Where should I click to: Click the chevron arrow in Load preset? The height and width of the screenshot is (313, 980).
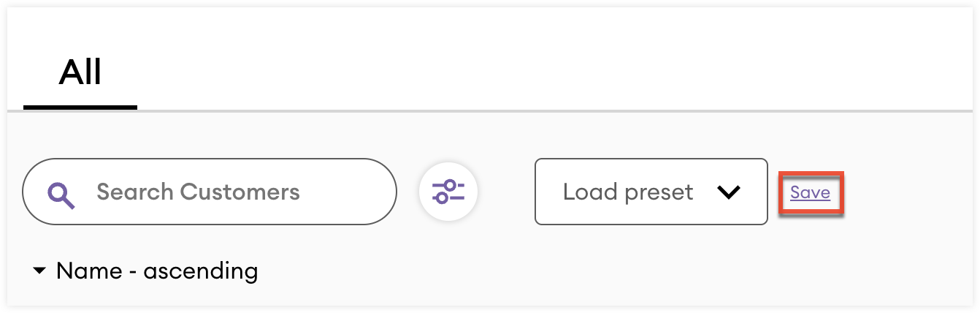pos(728,192)
